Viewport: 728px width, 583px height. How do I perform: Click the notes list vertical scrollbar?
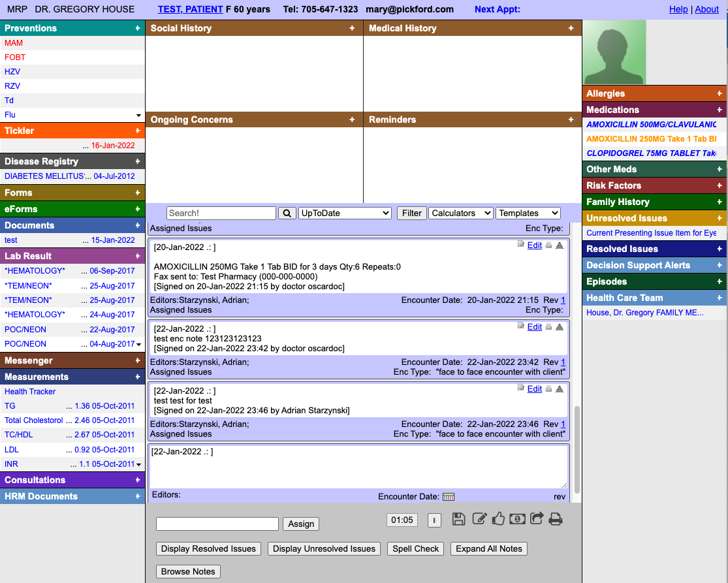575,450
